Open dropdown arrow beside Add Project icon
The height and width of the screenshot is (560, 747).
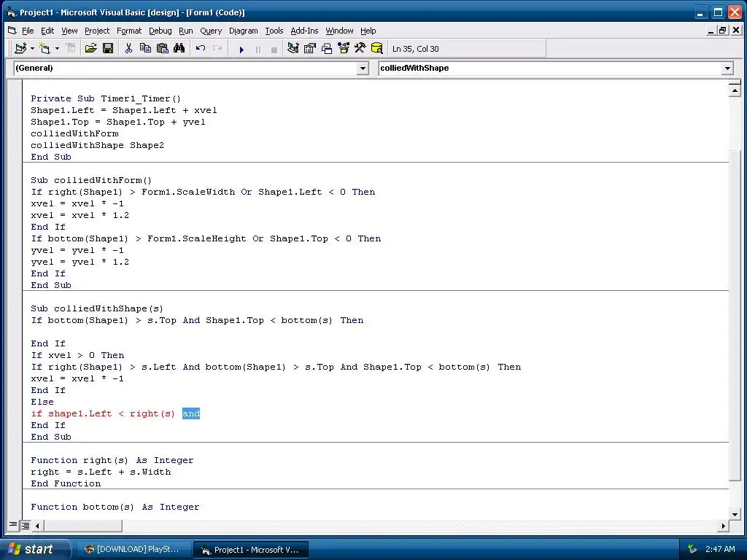click(32, 48)
